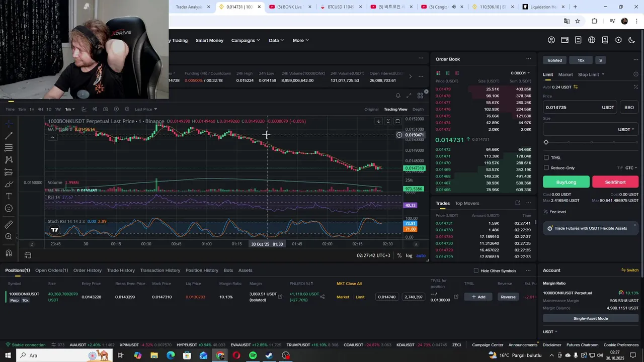Open the user account profile icon

click(551, 40)
